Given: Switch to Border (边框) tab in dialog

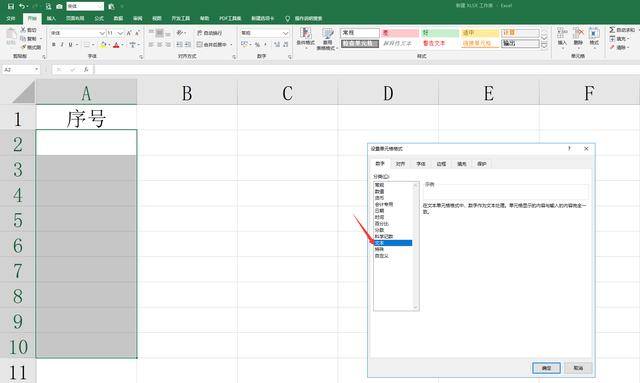Looking at the screenshot, I should [441, 164].
